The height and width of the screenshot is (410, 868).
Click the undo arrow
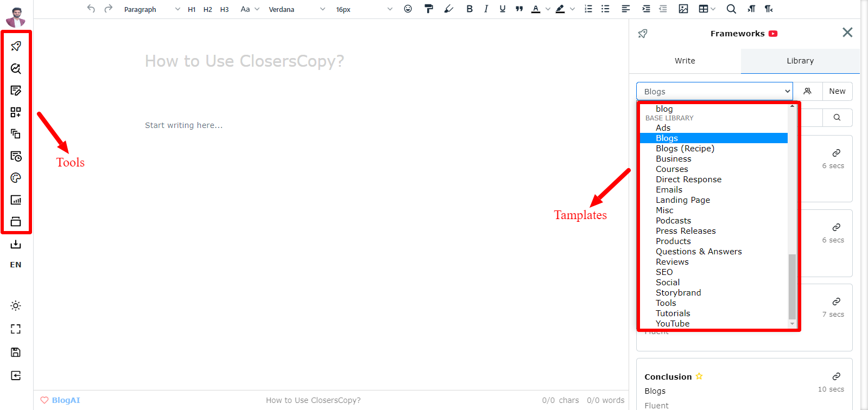pyautogui.click(x=91, y=9)
